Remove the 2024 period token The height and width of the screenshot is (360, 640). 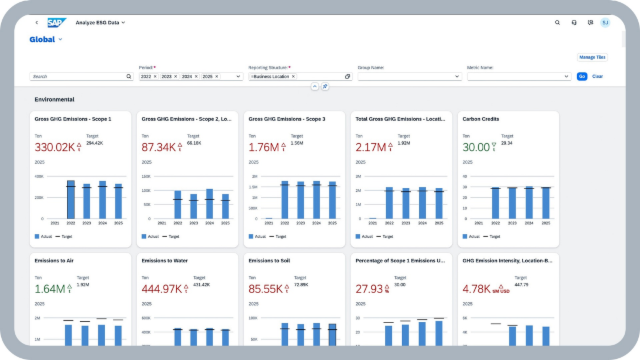(196, 76)
